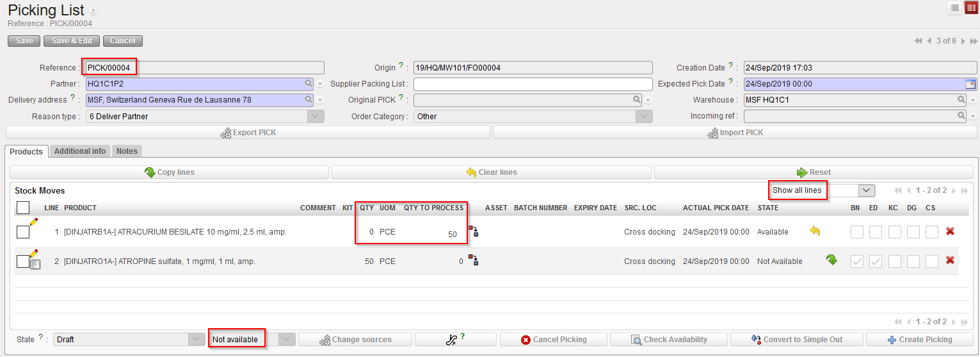Edit line 2 ATROPINE pencil icon

coord(34,254)
